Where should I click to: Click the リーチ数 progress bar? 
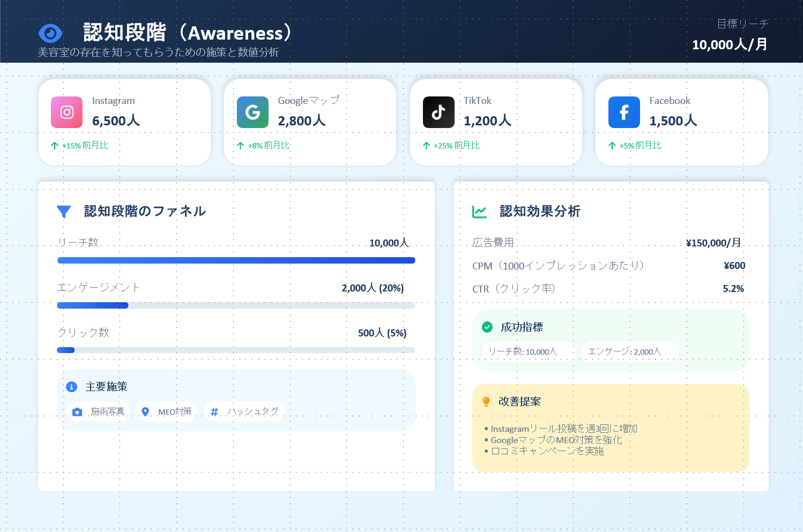[236, 260]
